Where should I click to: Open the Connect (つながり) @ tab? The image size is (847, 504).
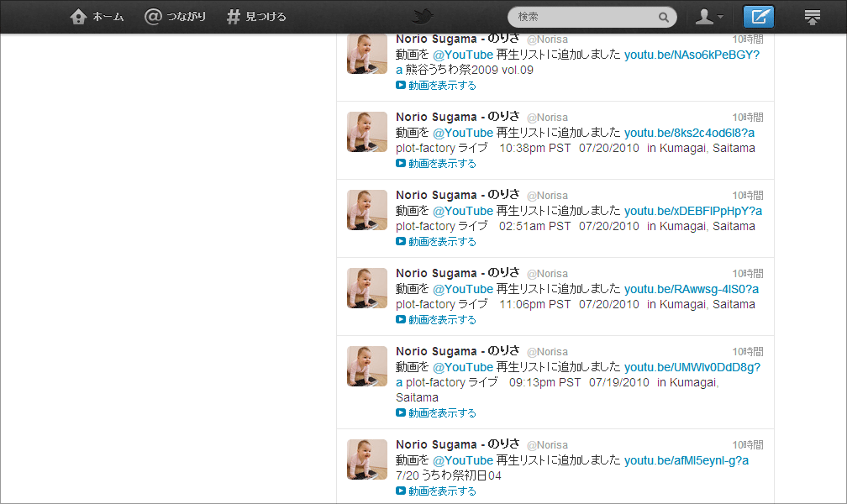tap(175, 17)
